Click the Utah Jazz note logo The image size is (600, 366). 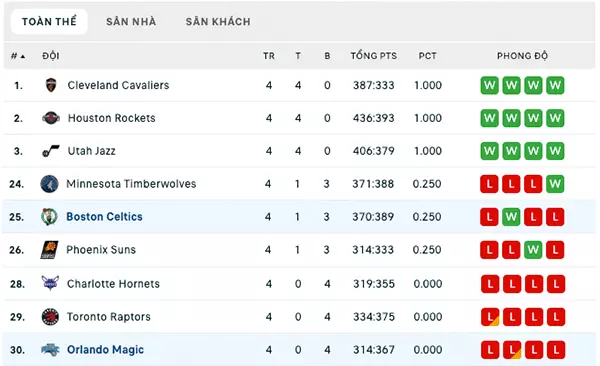51,151
